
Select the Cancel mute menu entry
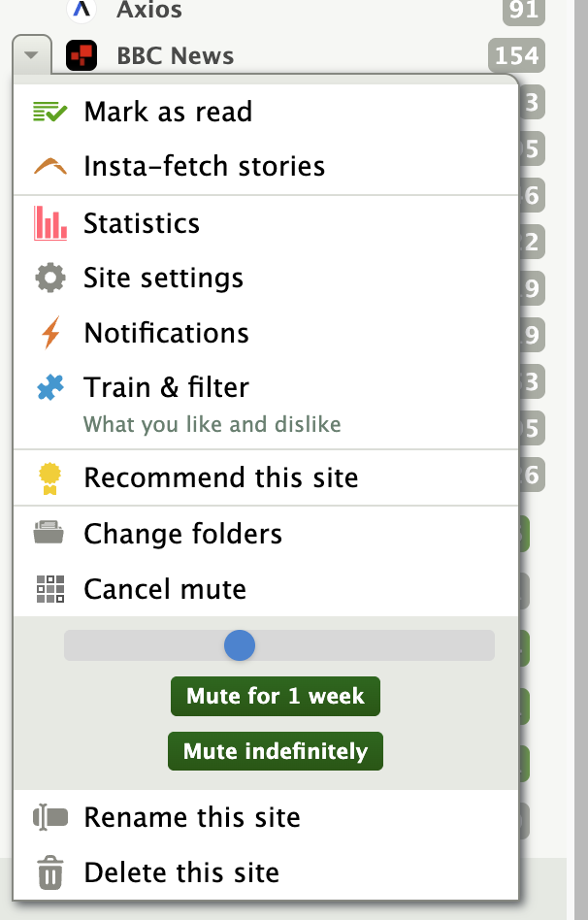pyautogui.click(x=165, y=589)
